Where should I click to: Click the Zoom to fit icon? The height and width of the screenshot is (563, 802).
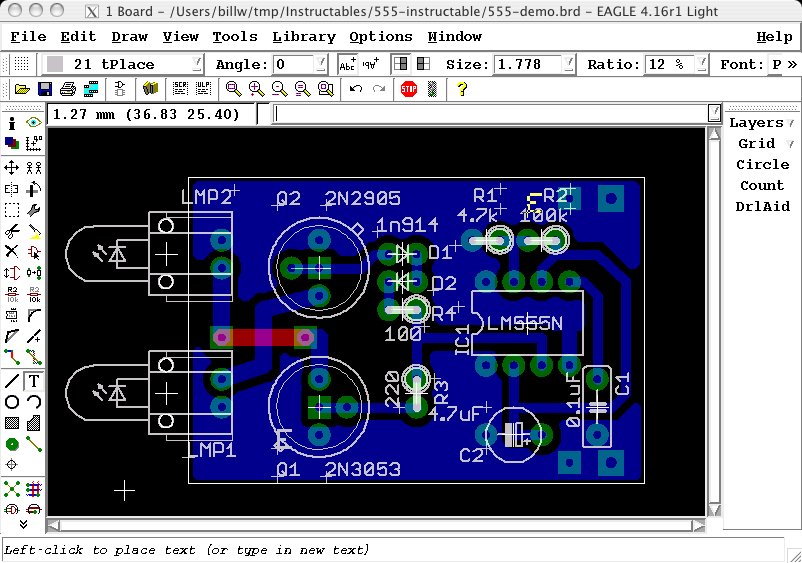pyautogui.click(x=234, y=89)
